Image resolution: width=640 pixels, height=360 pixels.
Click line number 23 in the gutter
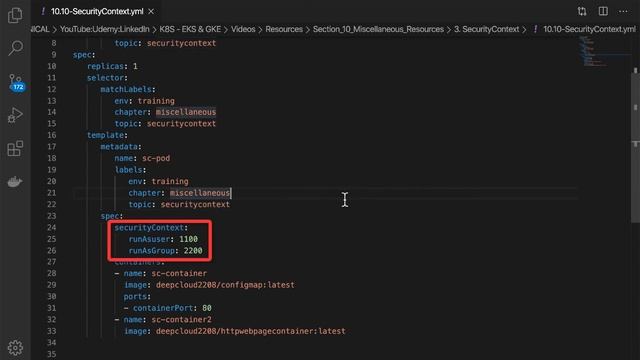[x=51, y=216]
